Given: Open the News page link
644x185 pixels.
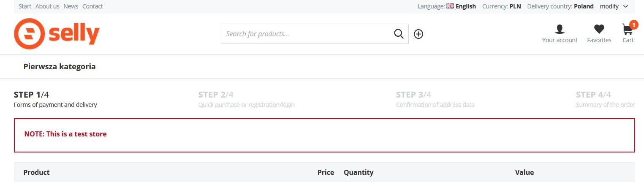Looking at the screenshot, I should [71, 6].
